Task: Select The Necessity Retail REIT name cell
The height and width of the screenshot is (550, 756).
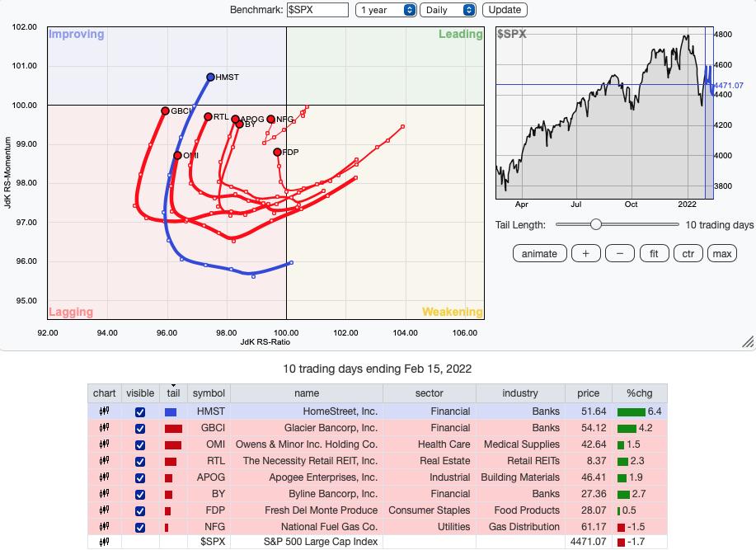Action: (307, 461)
